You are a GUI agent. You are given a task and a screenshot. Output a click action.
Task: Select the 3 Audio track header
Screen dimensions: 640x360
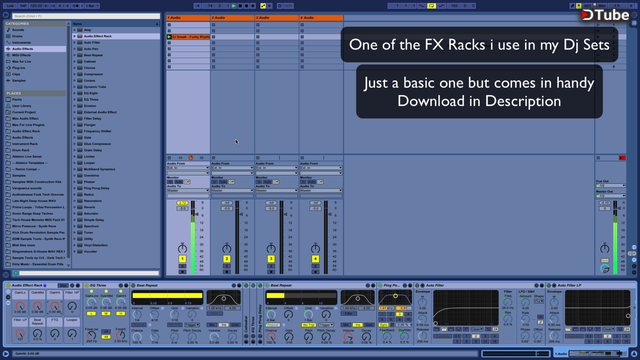click(276, 18)
